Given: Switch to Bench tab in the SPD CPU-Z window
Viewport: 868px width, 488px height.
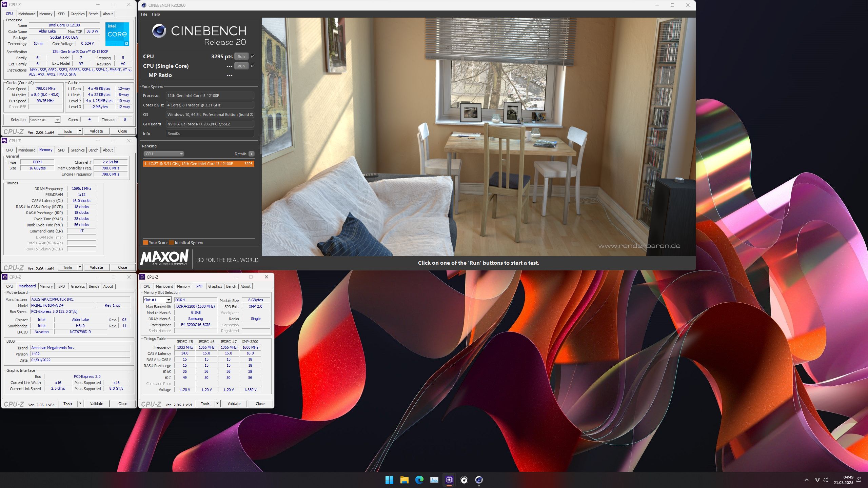Looking at the screenshot, I should coord(231,286).
